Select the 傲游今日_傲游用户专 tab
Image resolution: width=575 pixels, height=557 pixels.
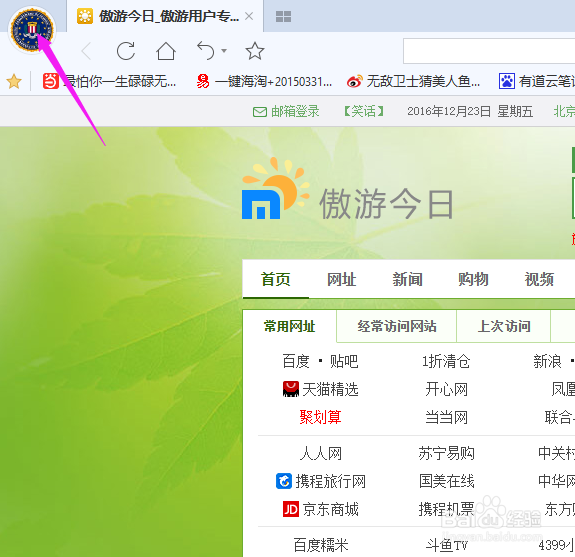pyautogui.click(x=165, y=16)
